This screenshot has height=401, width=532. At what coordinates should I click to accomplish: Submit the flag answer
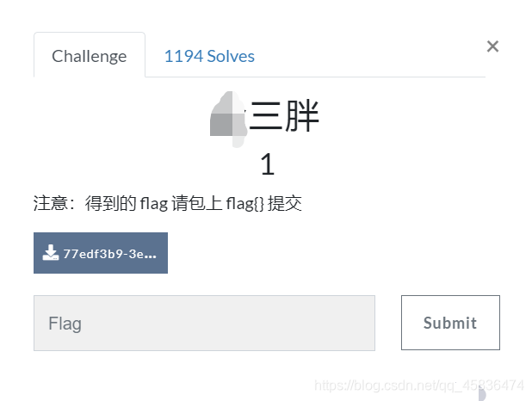[x=450, y=323]
